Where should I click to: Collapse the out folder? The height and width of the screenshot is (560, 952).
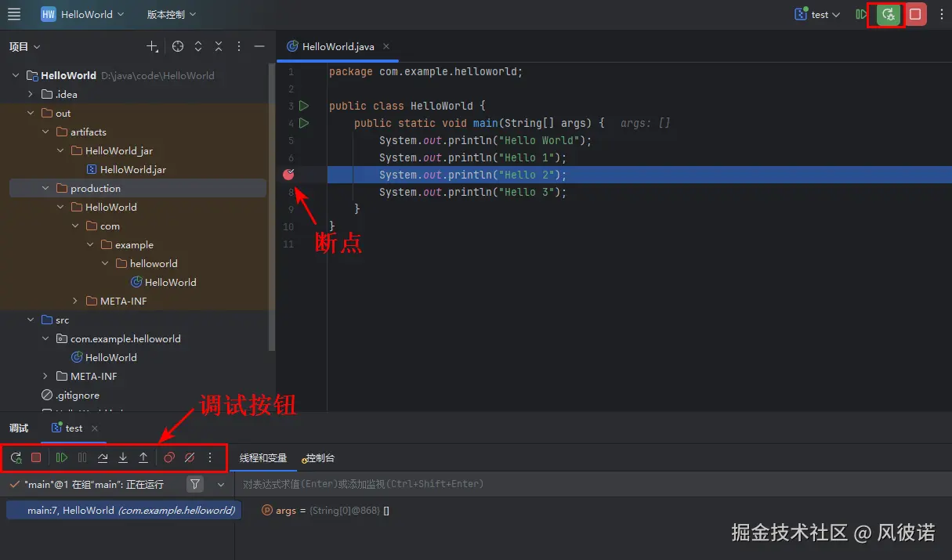pos(31,113)
